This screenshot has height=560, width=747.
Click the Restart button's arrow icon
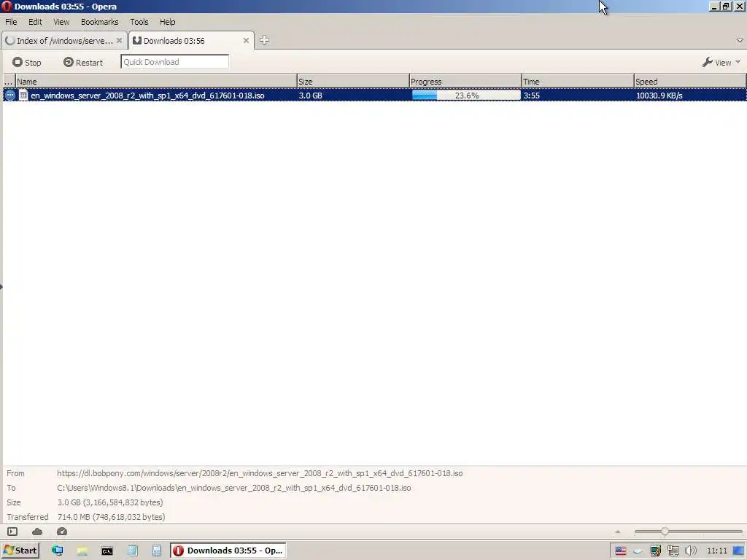68,62
